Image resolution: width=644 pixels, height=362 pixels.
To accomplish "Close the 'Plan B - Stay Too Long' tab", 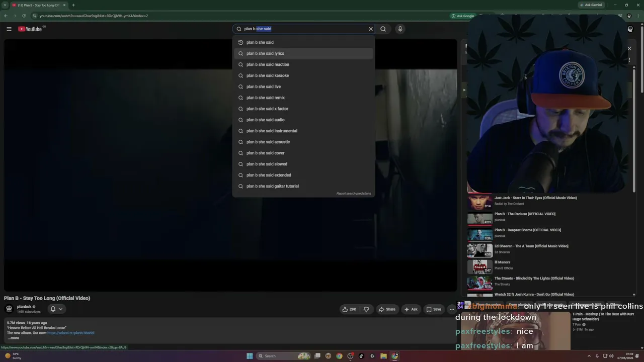I will click(x=64, y=5).
